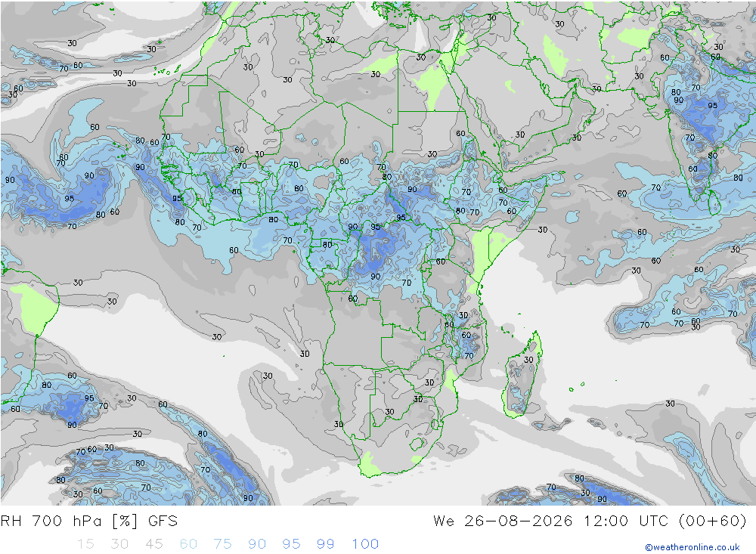The height and width of the screenshot is (554, 756).
Task: Click legend value 100
Action: coord(365,544)
